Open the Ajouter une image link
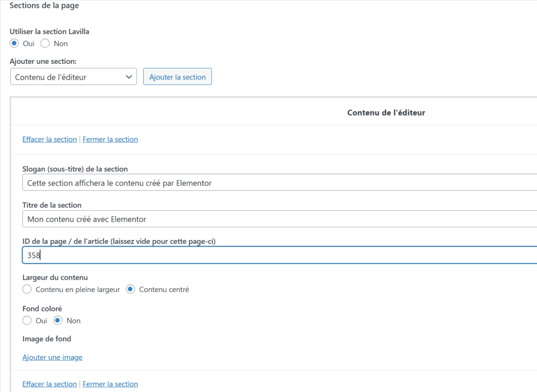 pyautogui.click(x=52, y=357)
